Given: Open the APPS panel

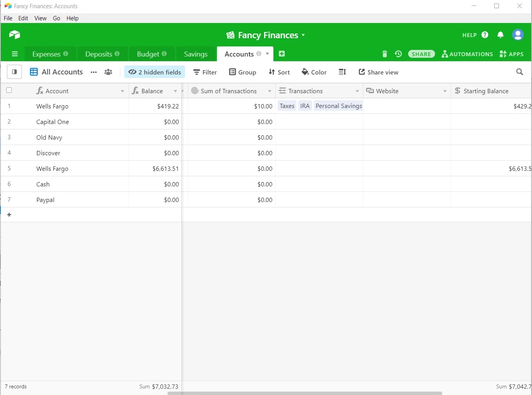Looking at the screenshot, I should click(511, 54).
